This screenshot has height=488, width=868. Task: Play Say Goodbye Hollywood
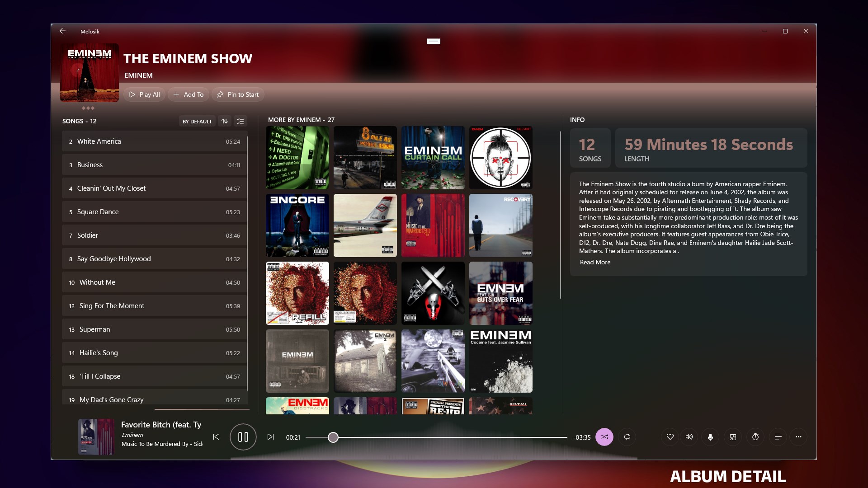(155, 259)
